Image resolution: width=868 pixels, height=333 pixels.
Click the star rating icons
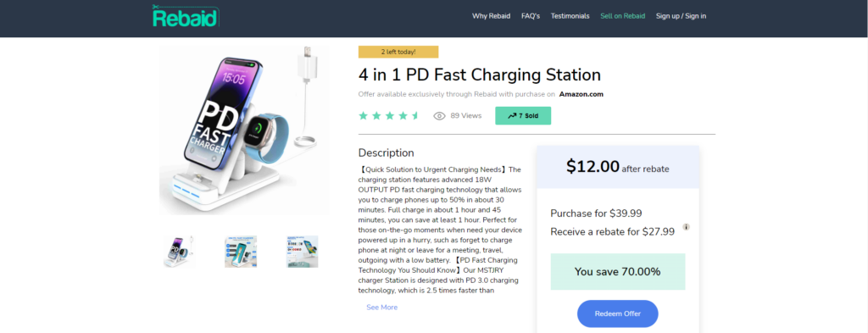pyautogui.click(x=389, y=115)
